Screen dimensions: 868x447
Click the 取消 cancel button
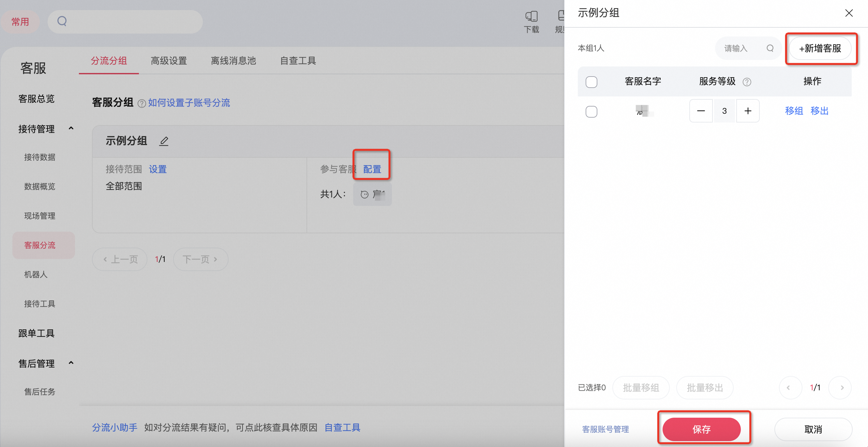[813, 429]
